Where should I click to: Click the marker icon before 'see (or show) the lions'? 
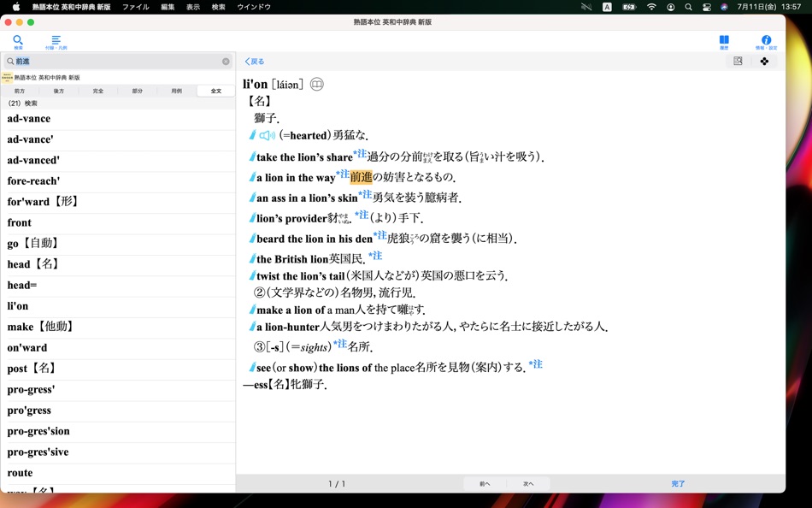click(x=252, y=368)
